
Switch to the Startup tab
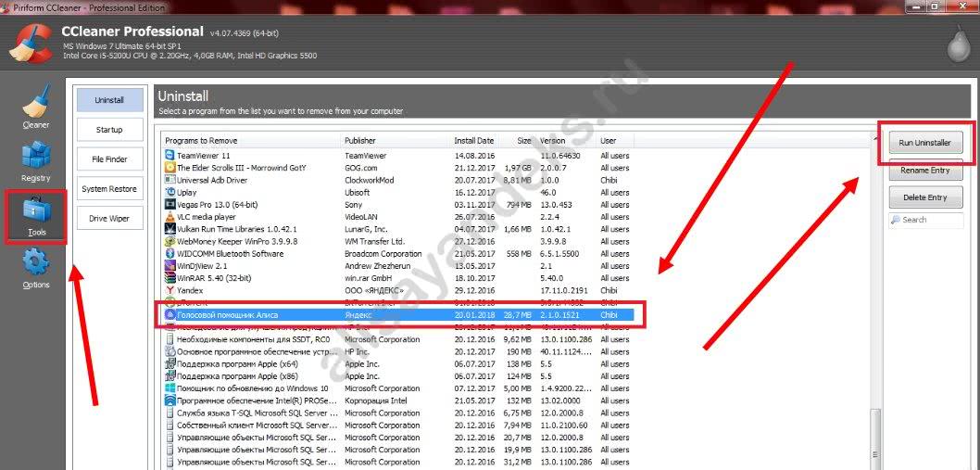click(109, 130)
